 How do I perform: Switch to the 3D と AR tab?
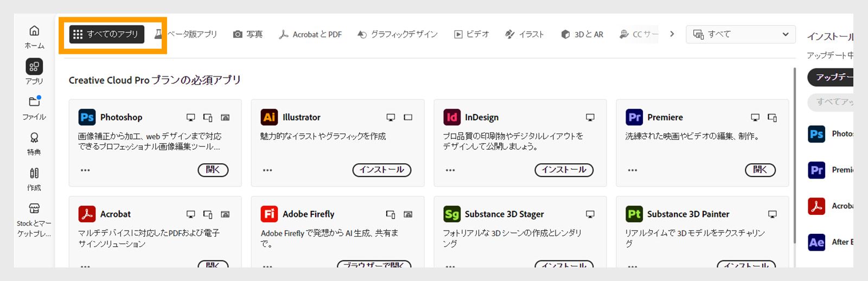point(582,34)
